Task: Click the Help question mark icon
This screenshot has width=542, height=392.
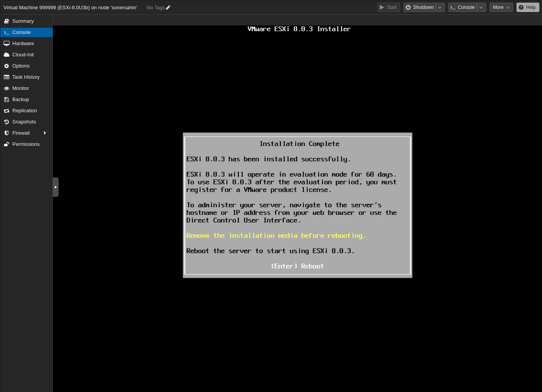Action: [521, 7]
